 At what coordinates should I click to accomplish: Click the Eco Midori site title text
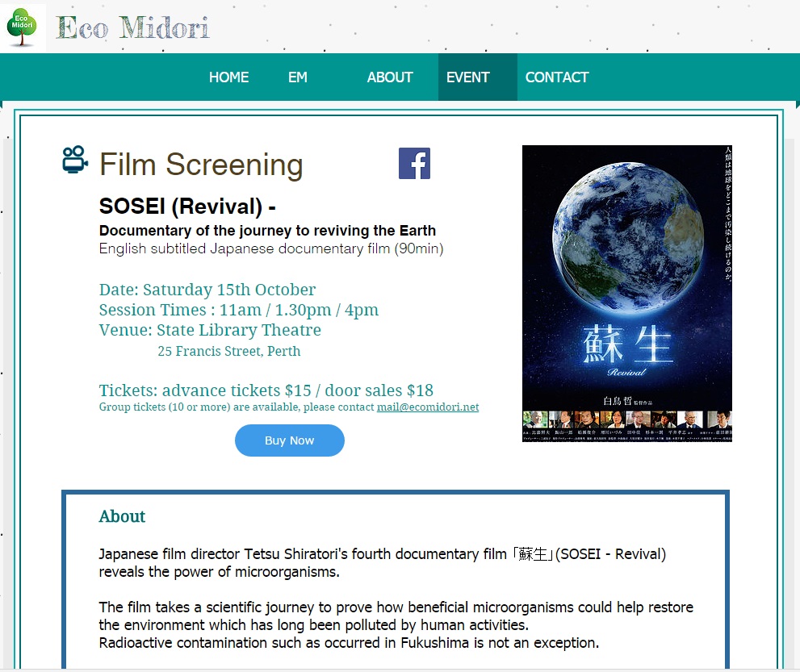point(133,27)
